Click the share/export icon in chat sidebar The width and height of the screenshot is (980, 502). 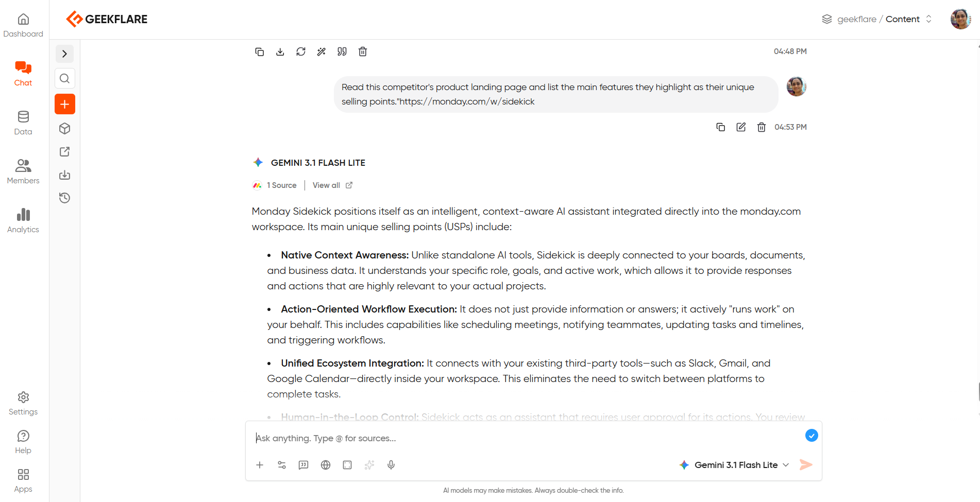[x=65, y=151]
